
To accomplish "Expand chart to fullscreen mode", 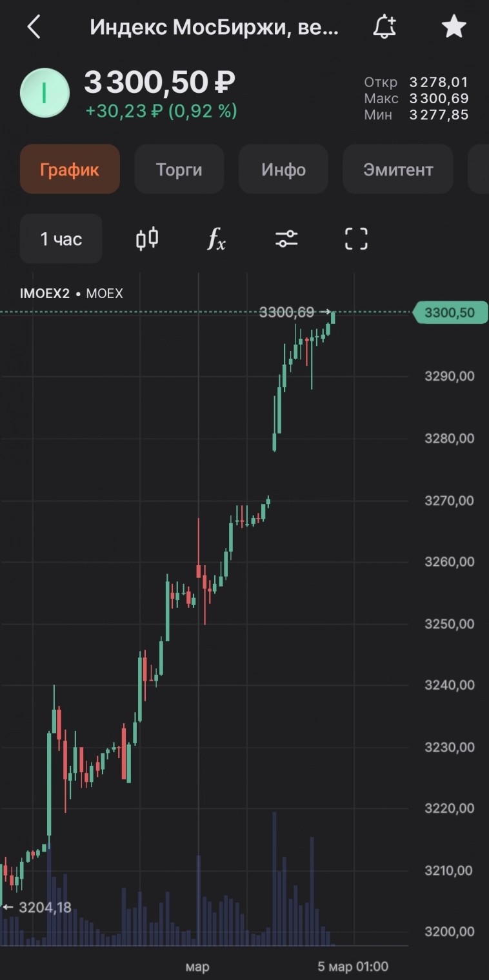I will [356, 239].
